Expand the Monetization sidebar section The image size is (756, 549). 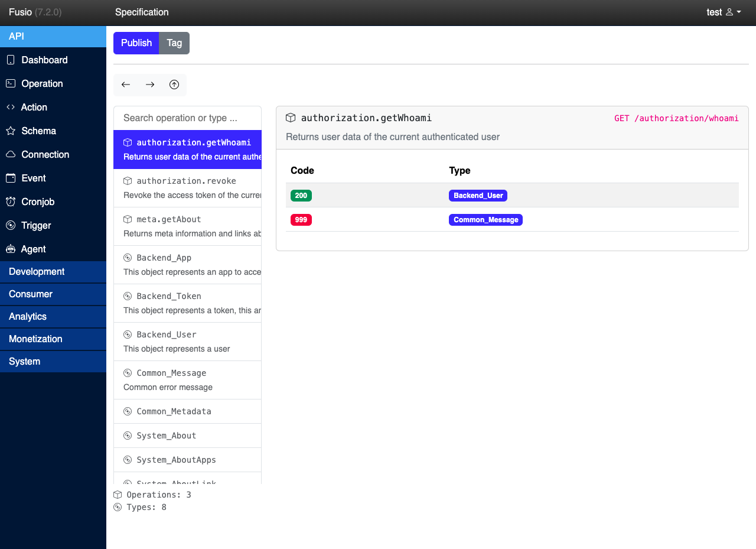[x=53, y=339]
